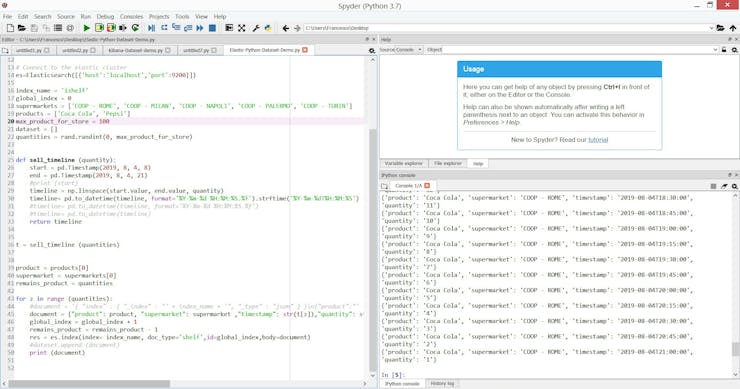Switch to the untitled2.py editor tab
The image size is (740, 389).
click(79, 50)
